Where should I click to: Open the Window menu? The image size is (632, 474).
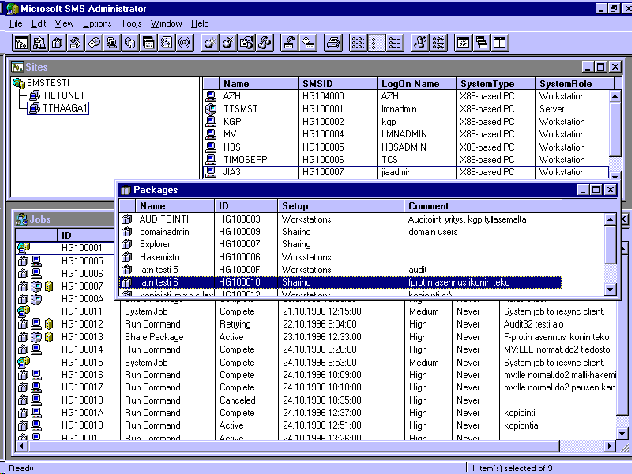point(166,24)
